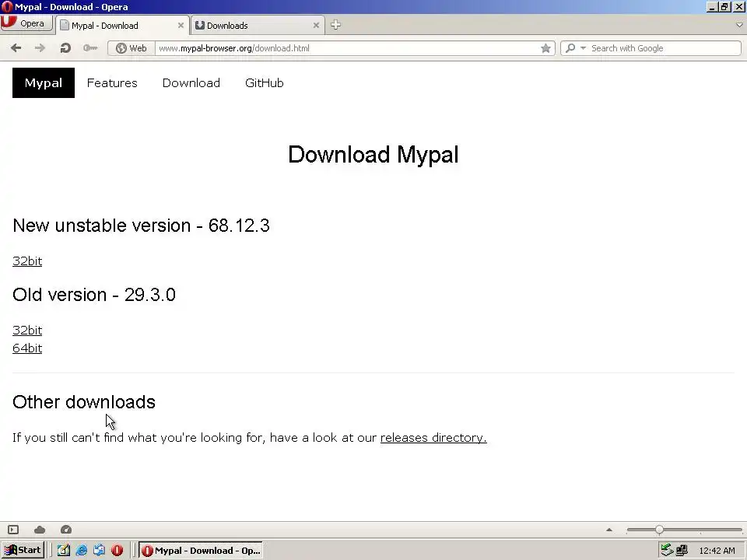Image resolution: width=747 pixels, height=560 pixels.
Task: Click the 12:42 AM clock
Action: 717,551
